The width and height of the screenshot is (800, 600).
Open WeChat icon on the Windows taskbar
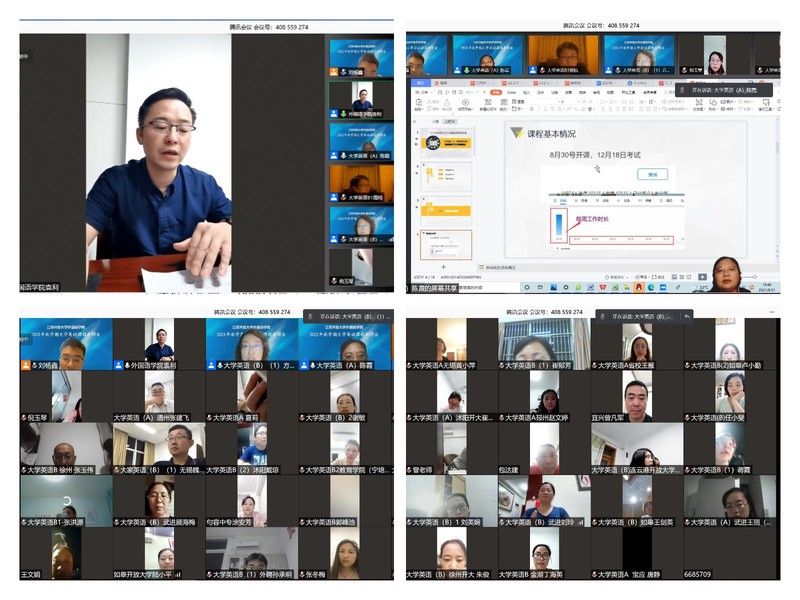[x=578, y=288]
